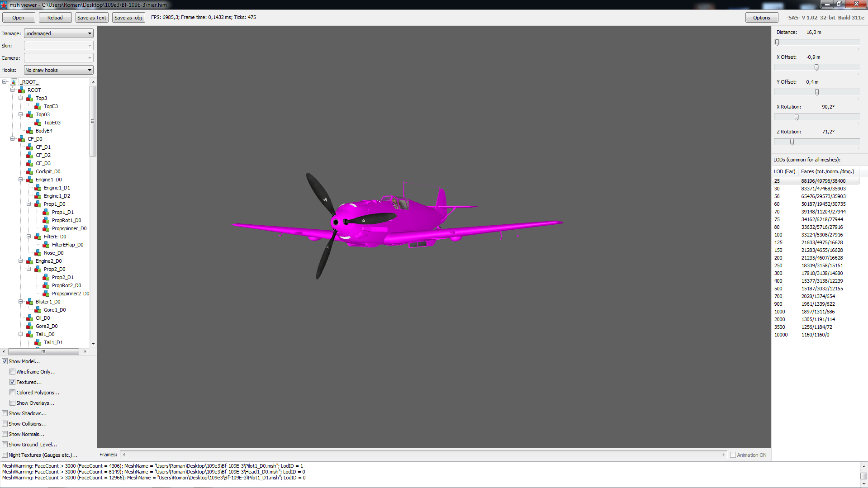Click the mesh icon next to PropRot1_D0

46,220
